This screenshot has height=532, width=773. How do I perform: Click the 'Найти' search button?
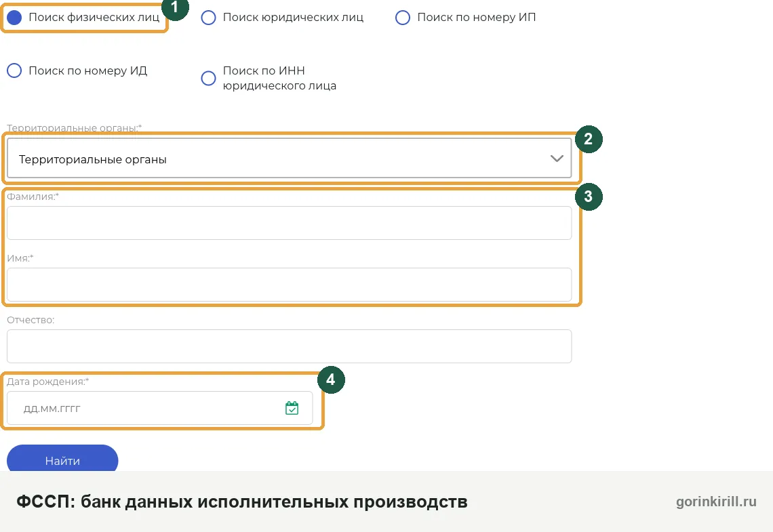pyautogui.click(x=62, y=459)
